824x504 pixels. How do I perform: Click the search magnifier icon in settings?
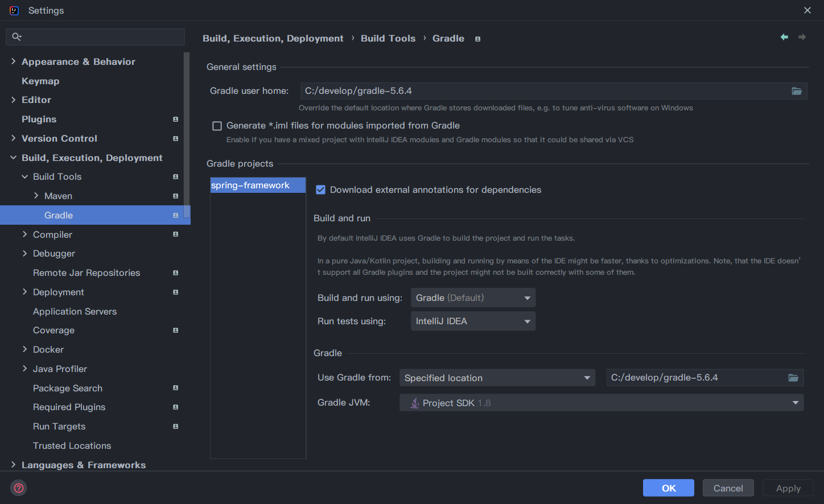click(x=17, y=37)
